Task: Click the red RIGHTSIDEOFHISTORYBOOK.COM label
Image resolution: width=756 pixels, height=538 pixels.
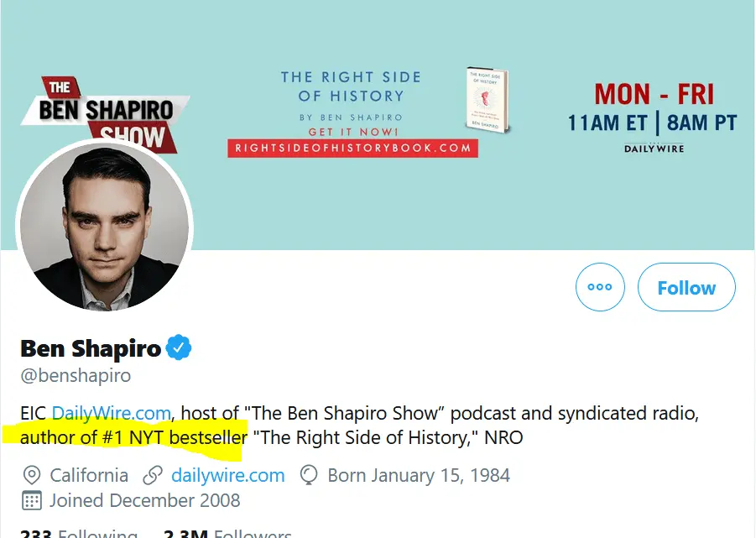Action: 352,148
